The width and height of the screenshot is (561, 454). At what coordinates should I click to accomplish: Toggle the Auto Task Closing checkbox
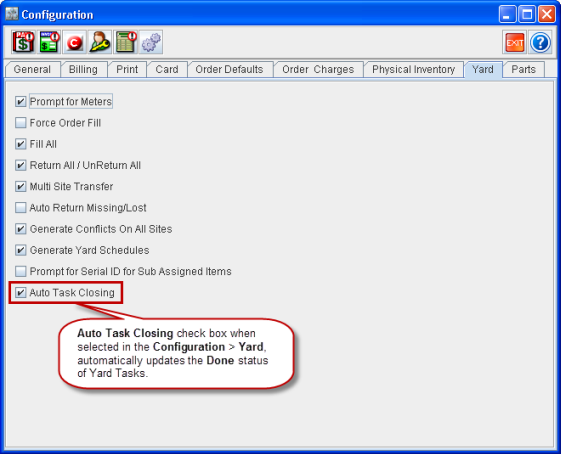(x=20, y=293)
